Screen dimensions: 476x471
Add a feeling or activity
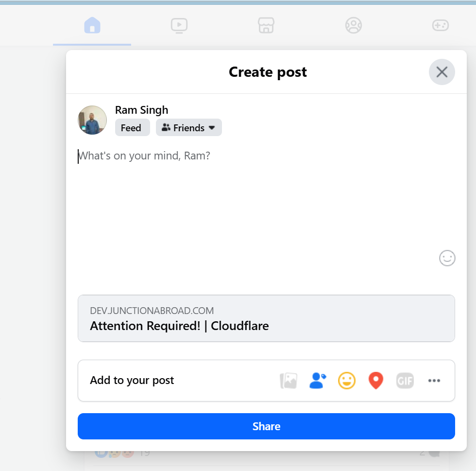pos(347,381)
